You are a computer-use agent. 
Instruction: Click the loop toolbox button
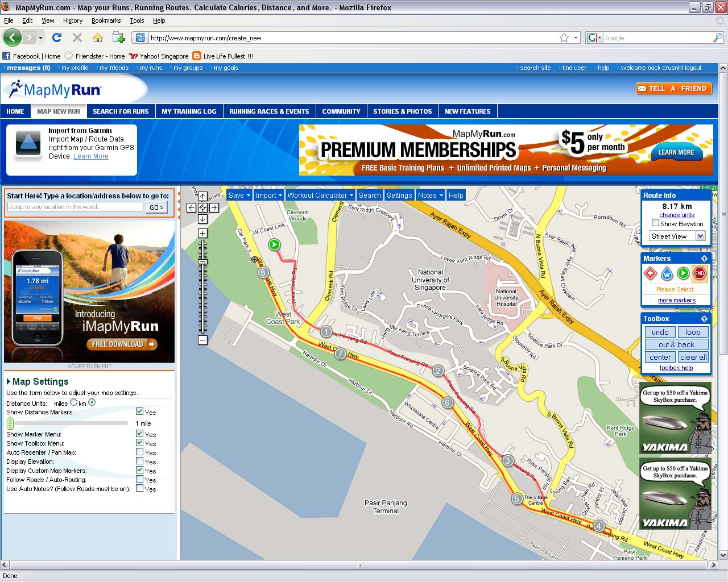coord(693,332)
